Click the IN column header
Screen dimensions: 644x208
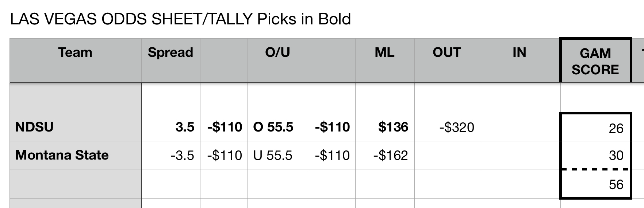[519, 53]
